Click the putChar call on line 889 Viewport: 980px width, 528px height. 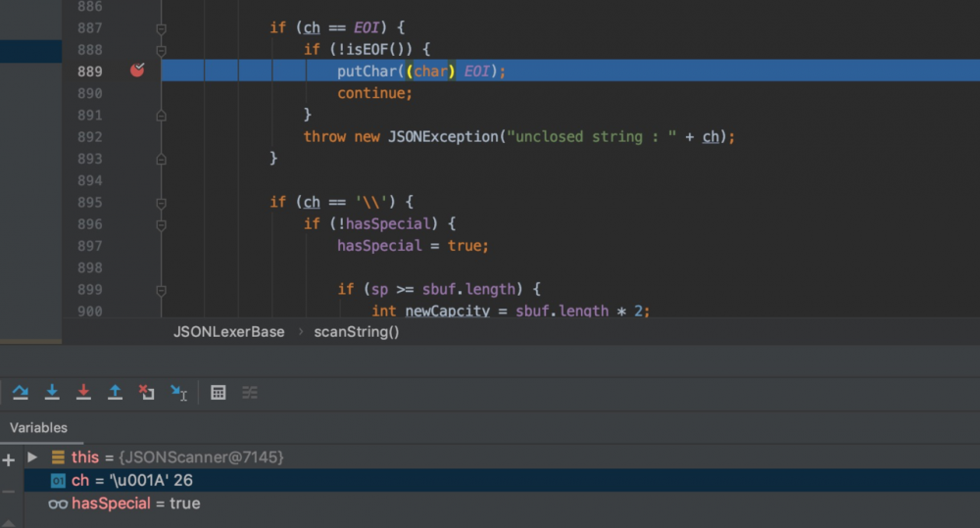367,72
